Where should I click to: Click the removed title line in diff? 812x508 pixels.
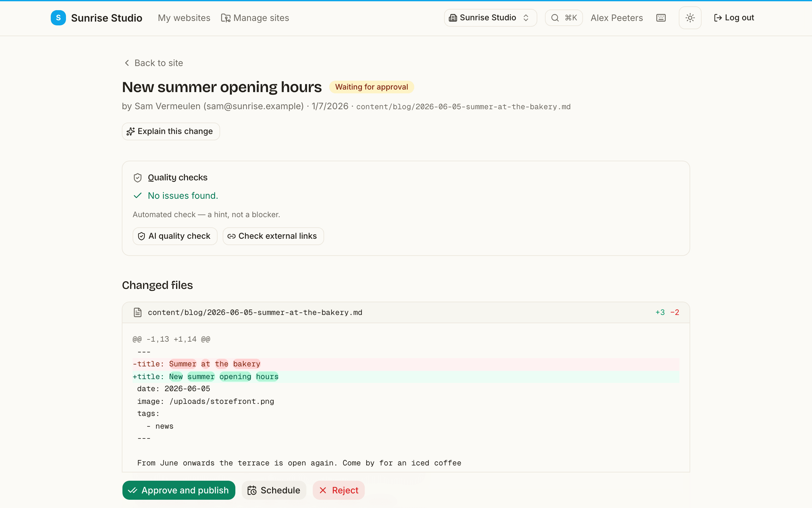[406, 364]
